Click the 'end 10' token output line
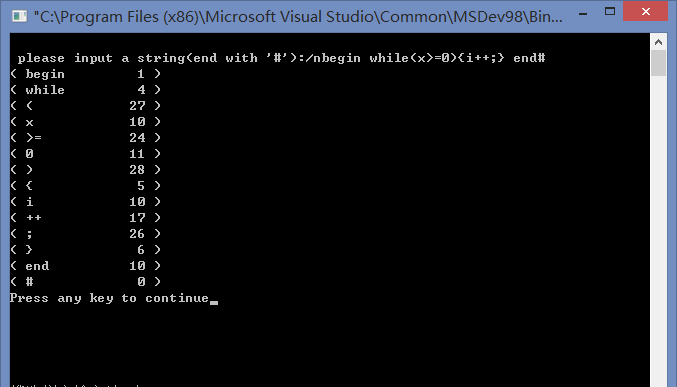 [85, 266]
